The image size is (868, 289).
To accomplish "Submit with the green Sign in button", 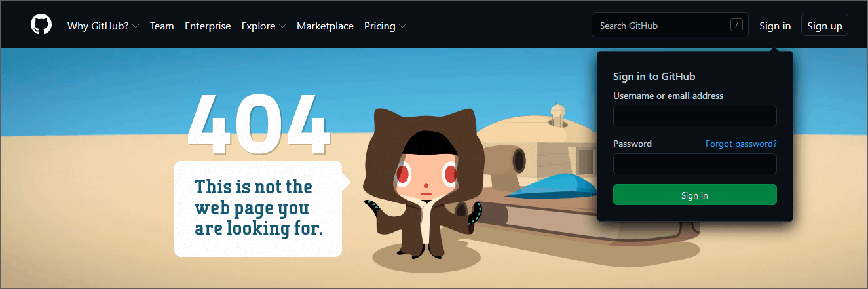I will pos(695,195).
